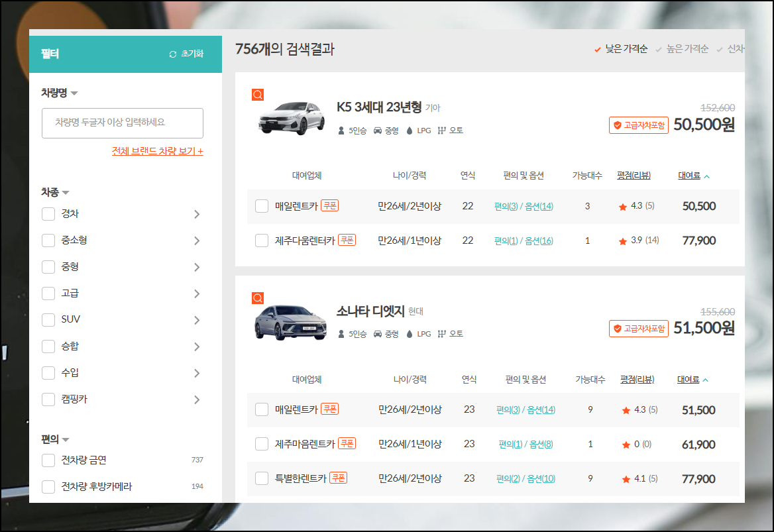Open 편의(2) / 옵션(10) link for 특별한렌트카

(525, 479)
